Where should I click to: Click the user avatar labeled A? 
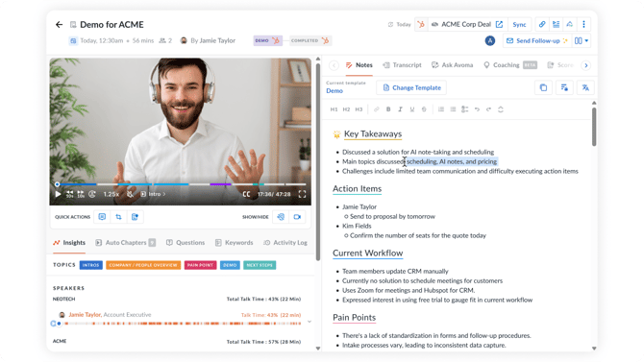tap(490, 40)
